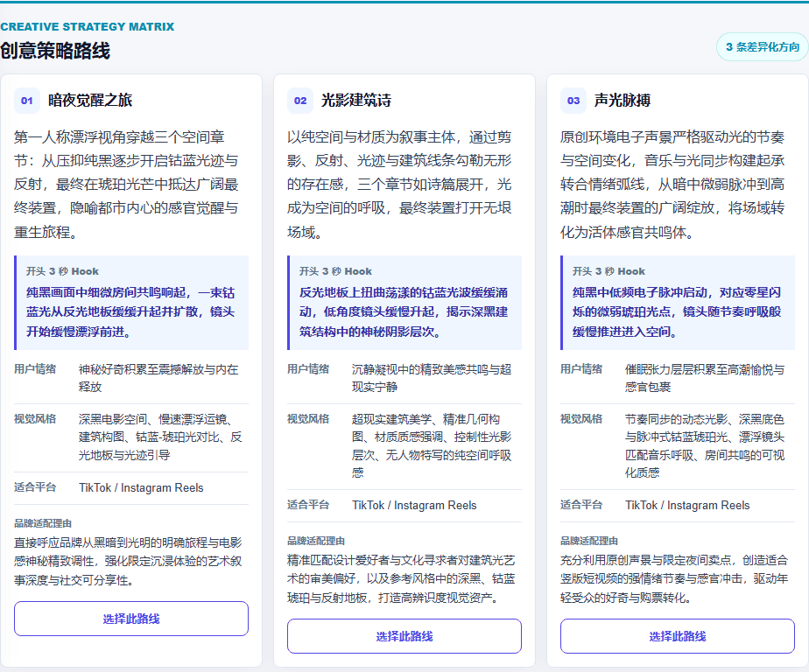This screenshot has width=809, height=672.
Task: Click visual style text starting 超现实建筑美学
Action: tap(432, 445)
